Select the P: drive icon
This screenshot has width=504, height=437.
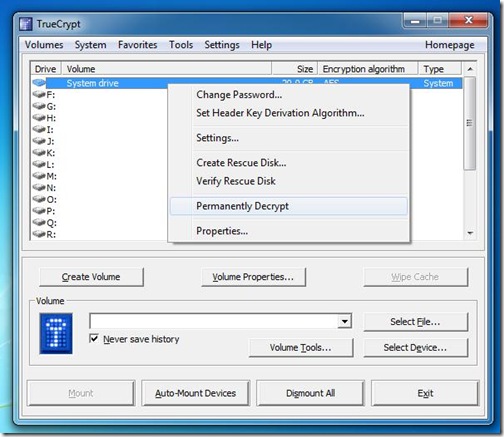[x=39, y=211]
